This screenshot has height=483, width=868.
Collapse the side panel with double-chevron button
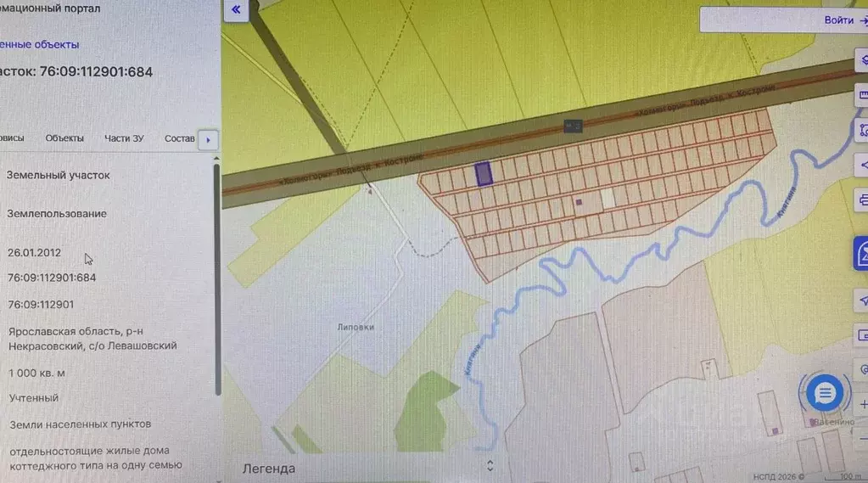[x=237, y=10]
